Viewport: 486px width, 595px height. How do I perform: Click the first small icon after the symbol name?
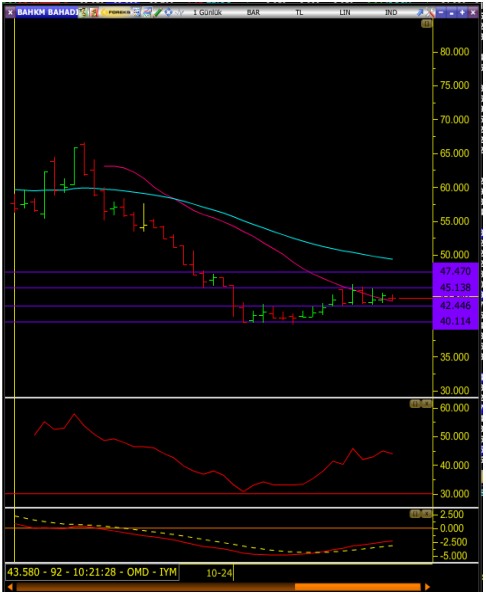click(x=83, y=12)
